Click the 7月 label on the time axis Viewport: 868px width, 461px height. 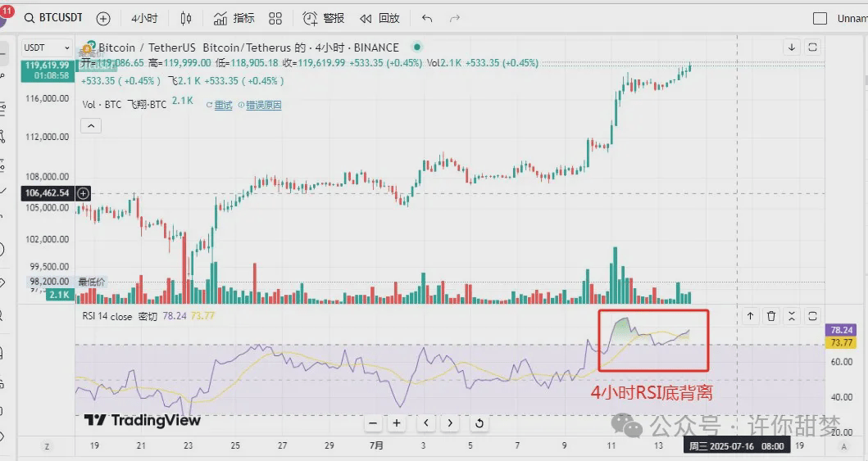[376, 445]
